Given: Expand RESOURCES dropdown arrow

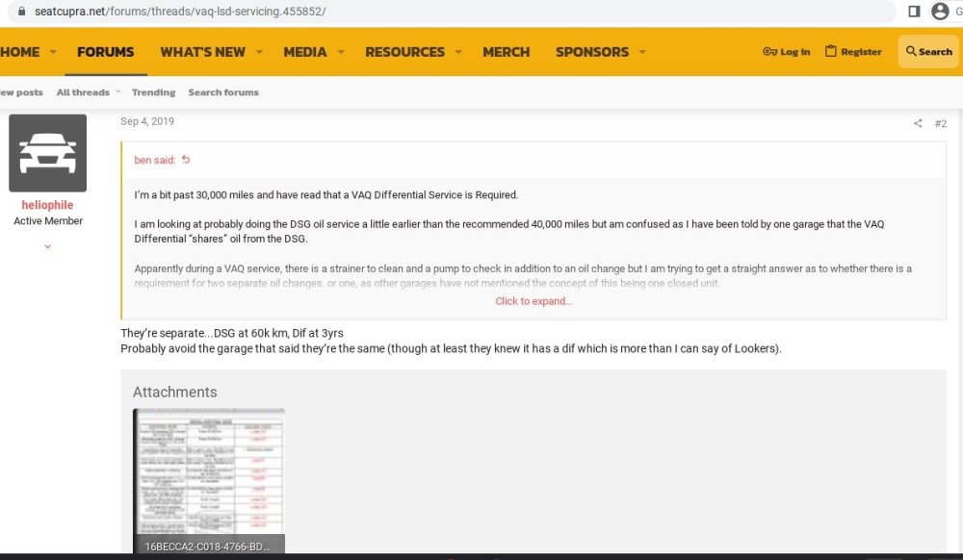Looking at the screenshot, I should click(458, 52).
